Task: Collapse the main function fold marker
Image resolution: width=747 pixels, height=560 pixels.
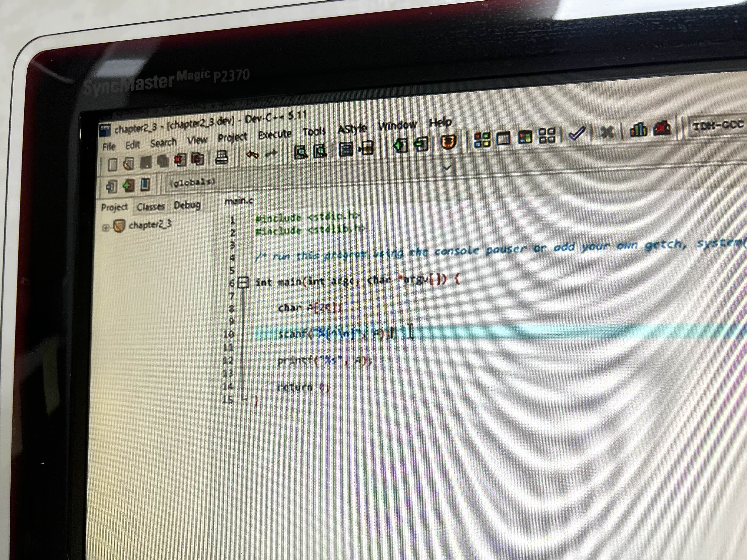Action: point(243,282)
